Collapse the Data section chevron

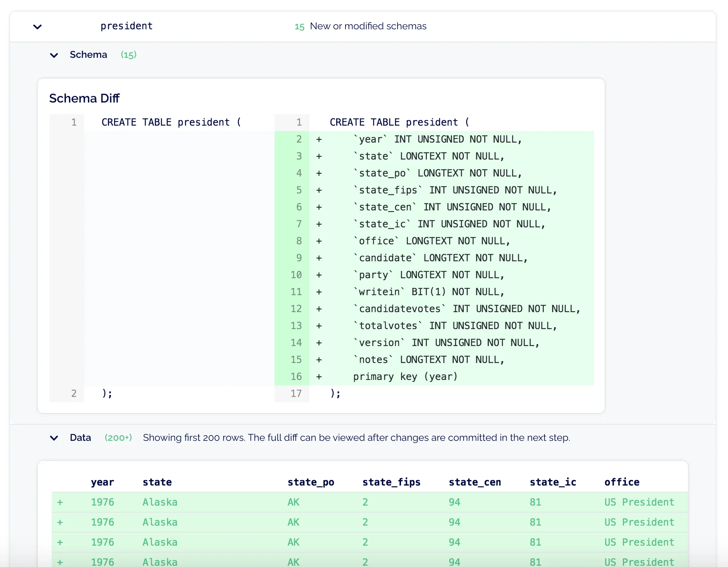[x=54, y=438]
